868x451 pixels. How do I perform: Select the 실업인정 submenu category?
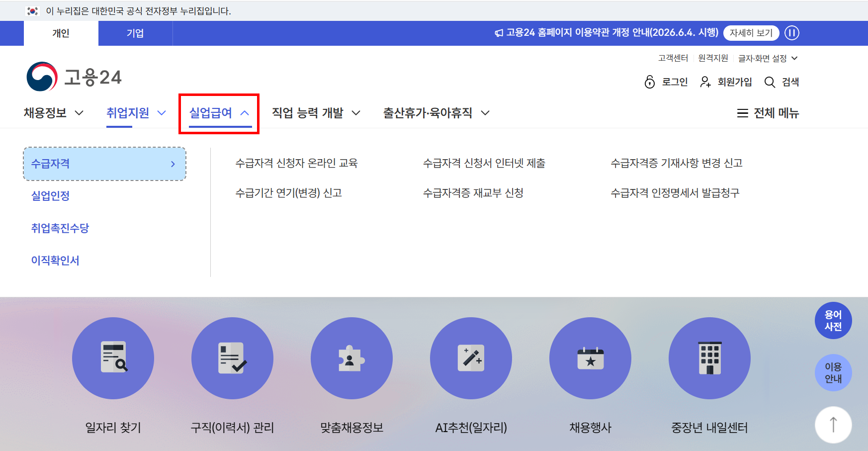click(x=50, y=196)
